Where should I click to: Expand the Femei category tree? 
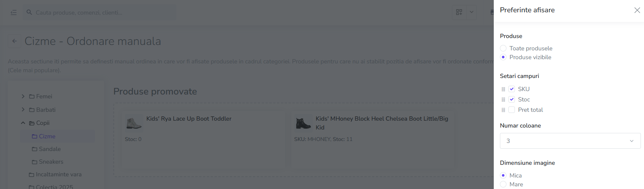[x=23, y=96]
